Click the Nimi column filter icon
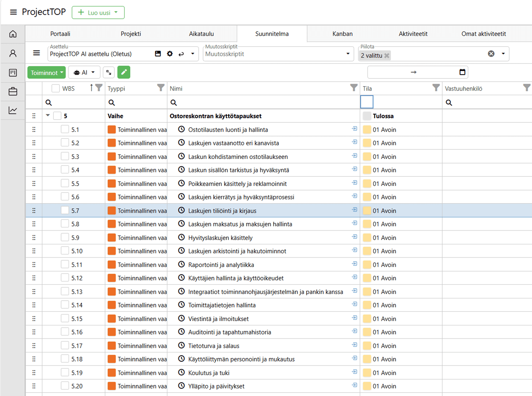 [353, 88]
